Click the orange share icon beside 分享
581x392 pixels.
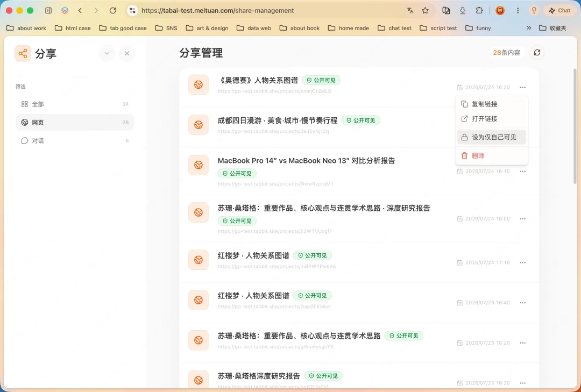[23, 53]
